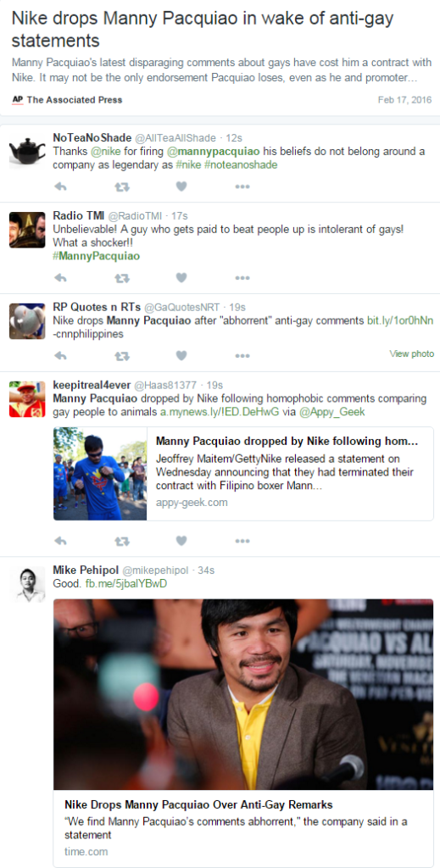This screenshot has width=440, height=868.
Task: Like the keepitreal4ever tweet
Action: click(181, 541)
